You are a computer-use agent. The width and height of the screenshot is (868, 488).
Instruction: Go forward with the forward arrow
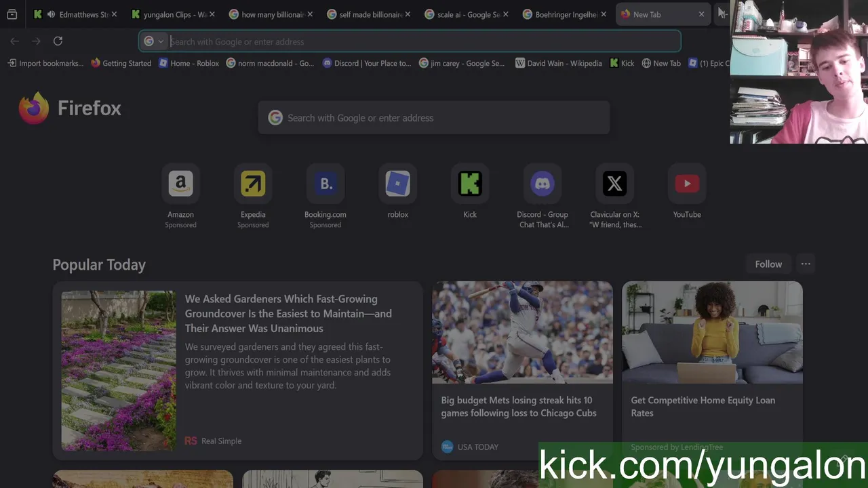[x=36, y=41]
